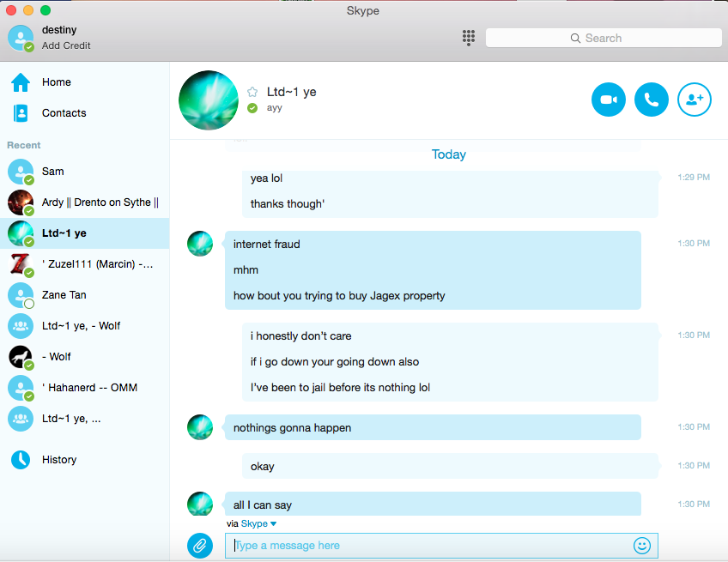
Task: Click the 'ayy' mood message
Action: coord(274,107)
